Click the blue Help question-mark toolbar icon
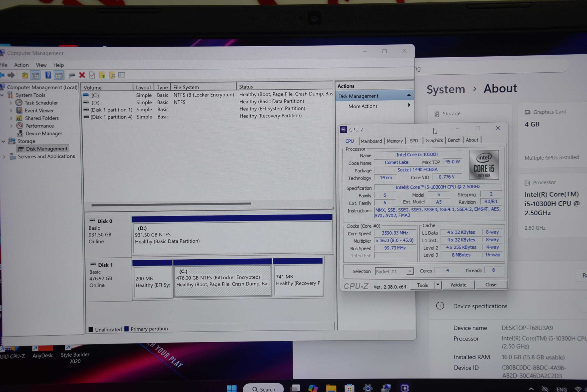The width and height of the screenshot is (587, 392). 48,75
